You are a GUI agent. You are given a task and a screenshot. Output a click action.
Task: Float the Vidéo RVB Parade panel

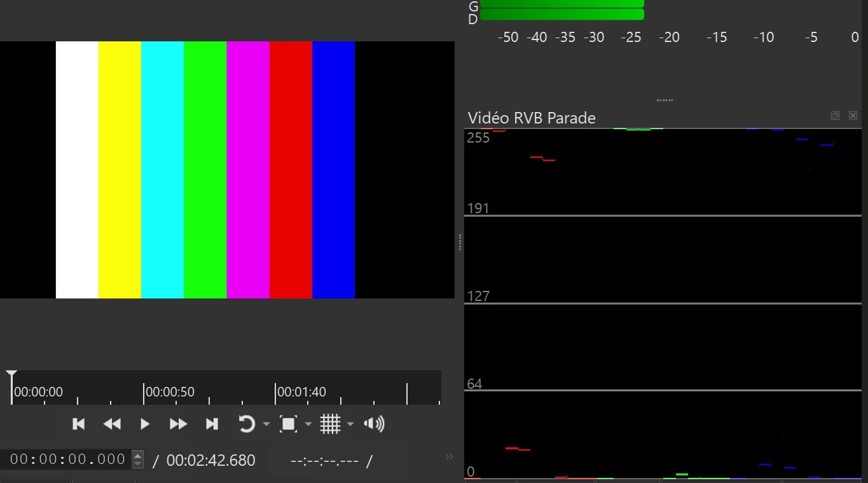pyautogui.click(x=835, y=116)
